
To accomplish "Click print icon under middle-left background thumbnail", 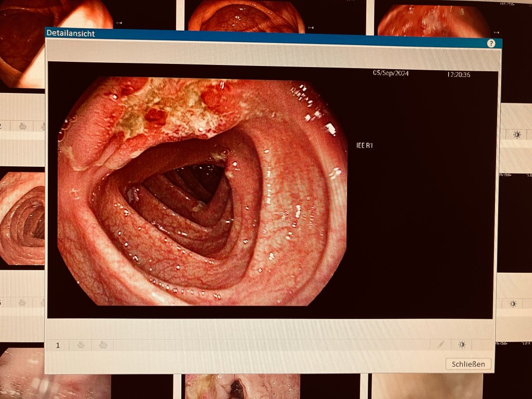I will coord(22,302).
